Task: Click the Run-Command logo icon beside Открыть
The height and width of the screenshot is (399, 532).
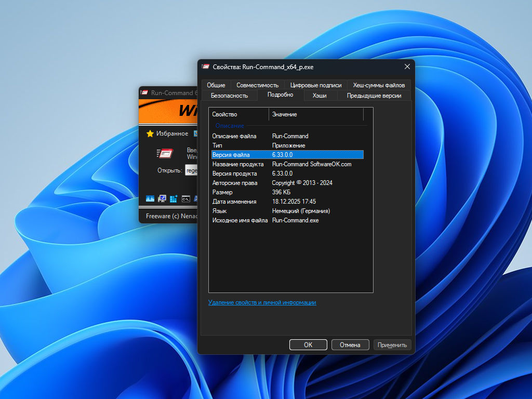Action: [x=165, y=153]
